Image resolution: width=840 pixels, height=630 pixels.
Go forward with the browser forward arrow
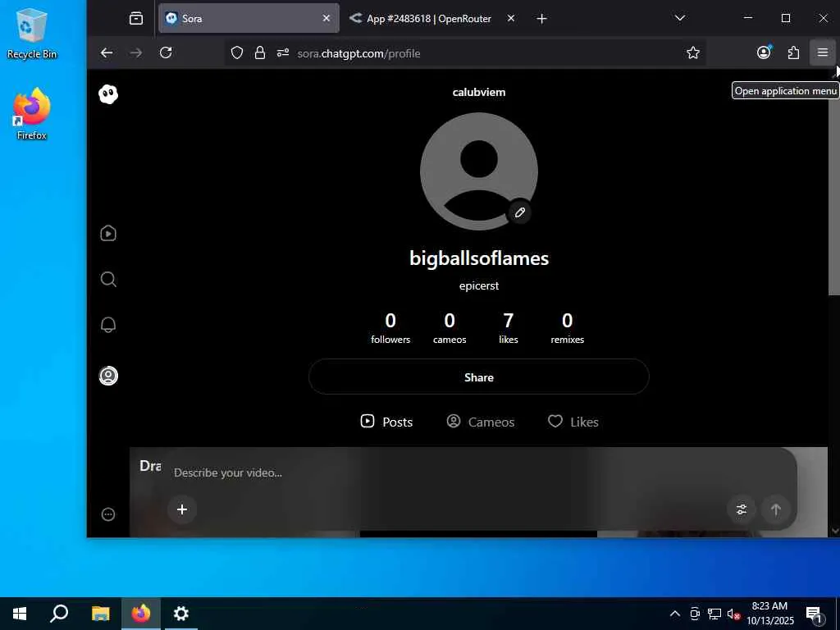coord(136,52)
